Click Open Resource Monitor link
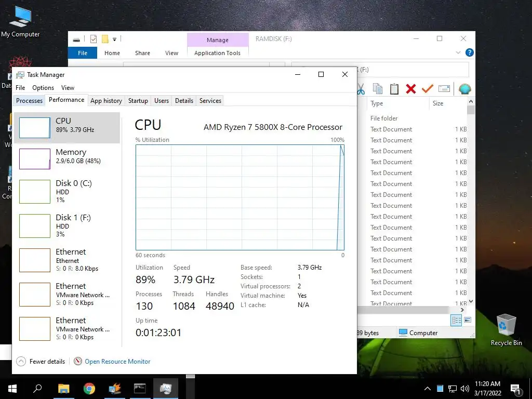The height and width of the screenshot is (399, 532). (x=117, y=362)
